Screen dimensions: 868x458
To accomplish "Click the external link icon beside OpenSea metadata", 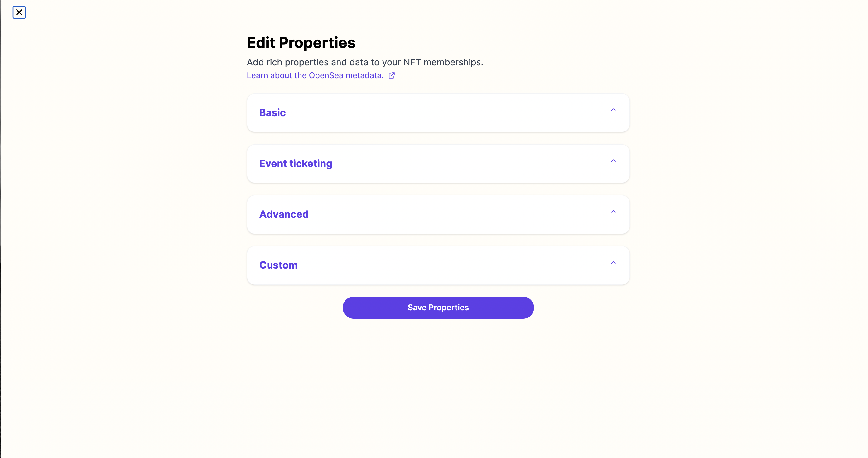I will [392, 75].
